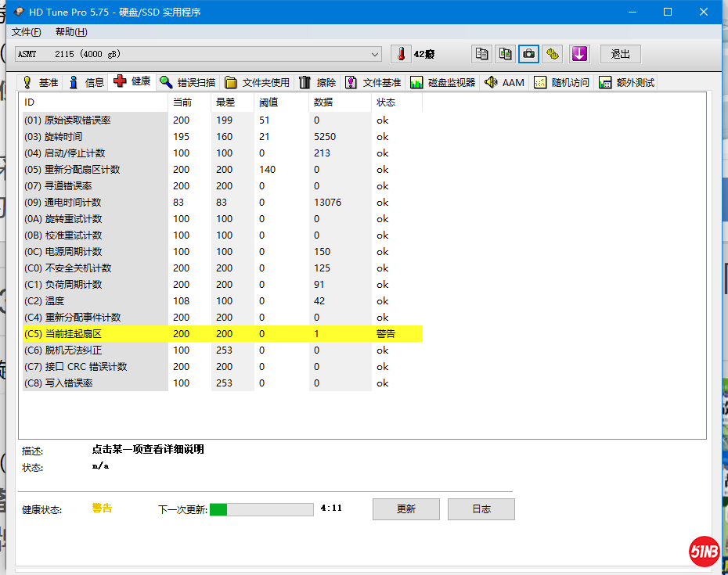Go to the 擦除 erase tab

(318, 82)
